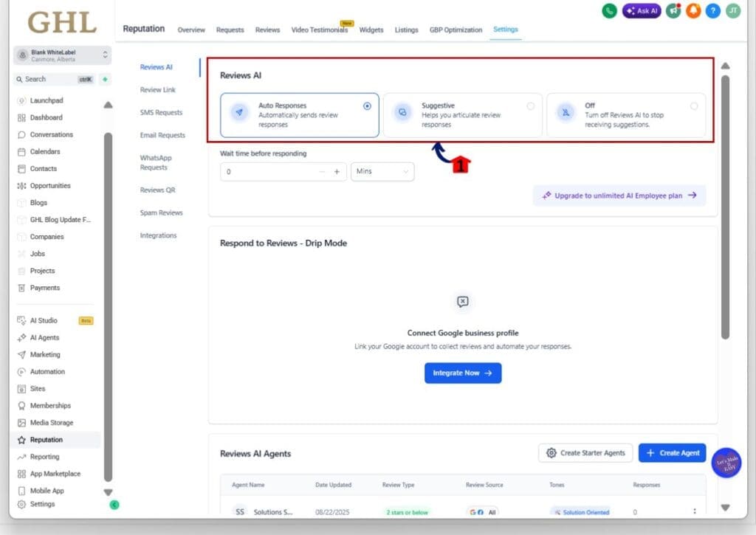Open the Solutions agent row three-dot menu
Image resolution: width=756 pixels, height=535 pixels.
[x=694, y=511]
